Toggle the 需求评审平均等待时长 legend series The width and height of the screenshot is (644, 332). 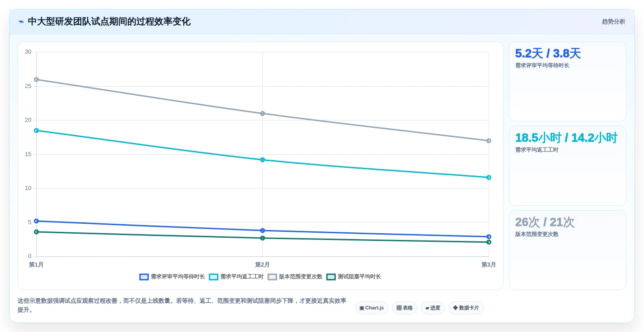coord(172,277)
